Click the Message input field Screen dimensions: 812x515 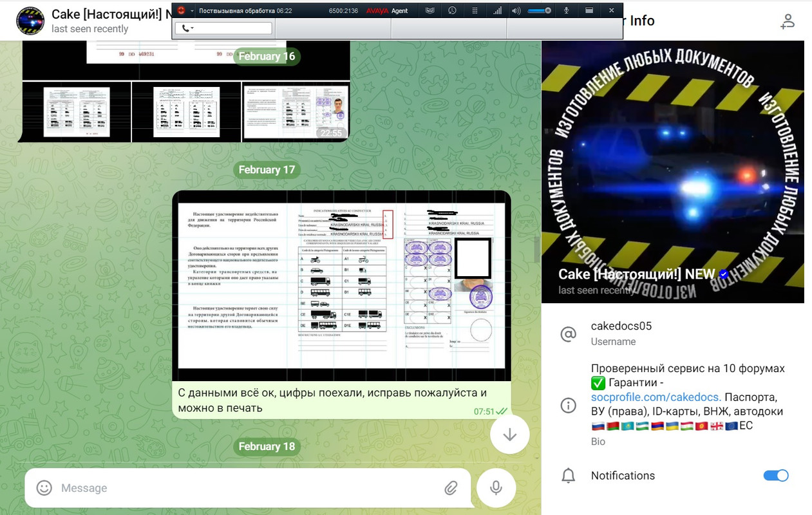point(248,488)
